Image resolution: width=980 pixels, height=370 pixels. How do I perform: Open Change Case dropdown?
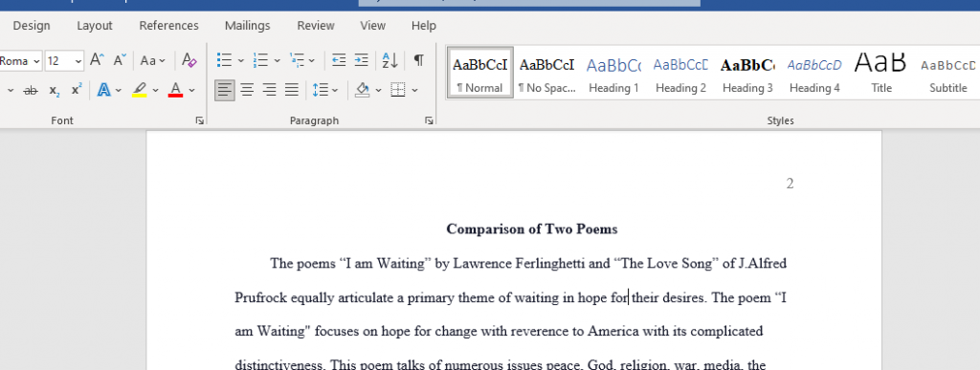pos(152,60)
